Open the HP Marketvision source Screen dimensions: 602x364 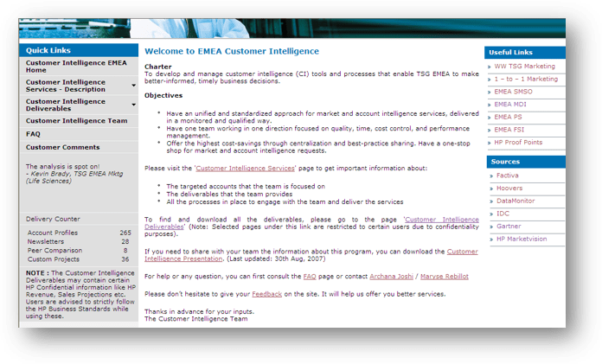521,238
